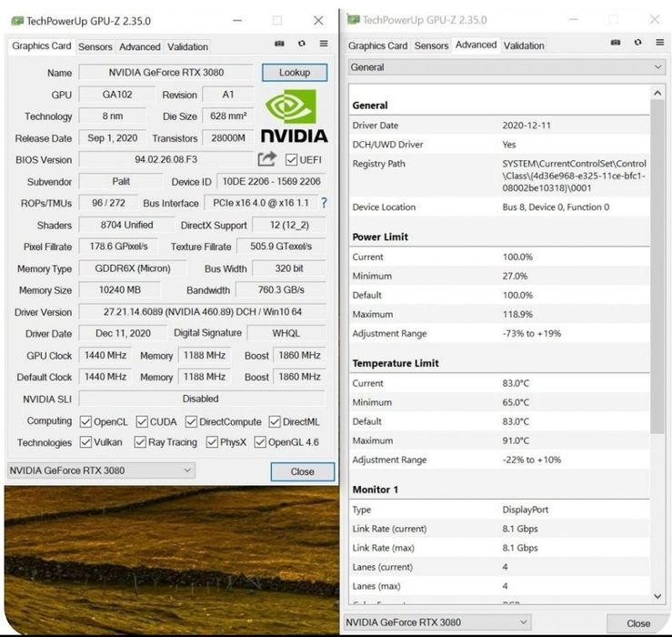This screenshot has height=637, width=672.
Task: Click Close button in right GPU-Z window
Action: (638, 623)
